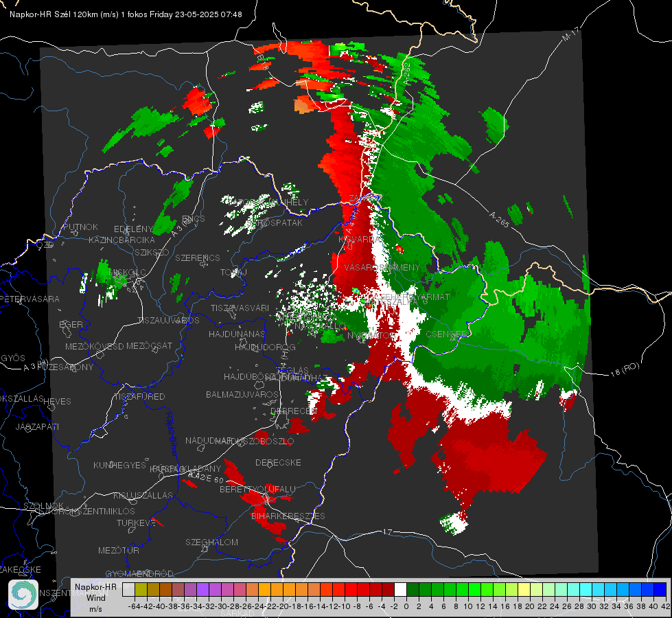Viewport: 672px width, 618px height.
Task: Click the A-265 road label
Action: (499, 220)
